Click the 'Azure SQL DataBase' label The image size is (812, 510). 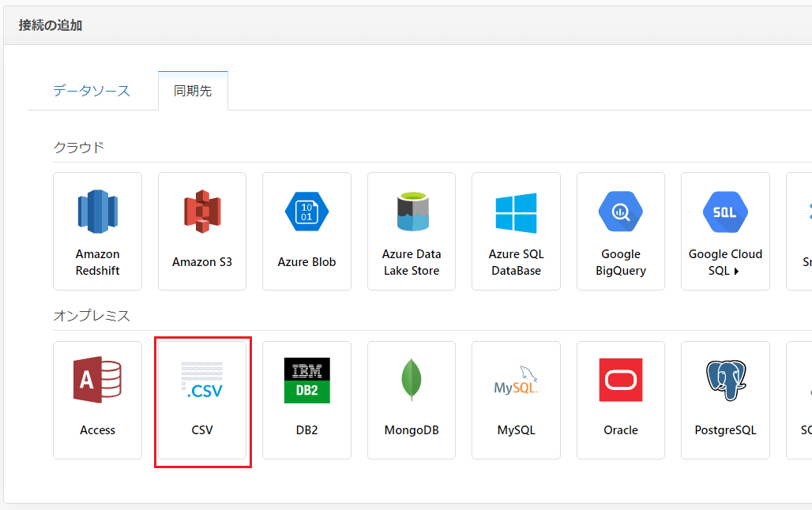[517, 263]
